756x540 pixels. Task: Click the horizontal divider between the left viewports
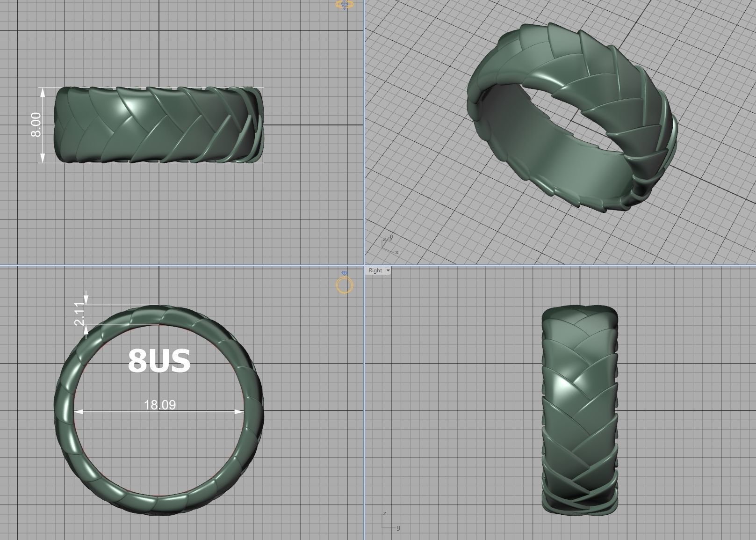point(182,265)
